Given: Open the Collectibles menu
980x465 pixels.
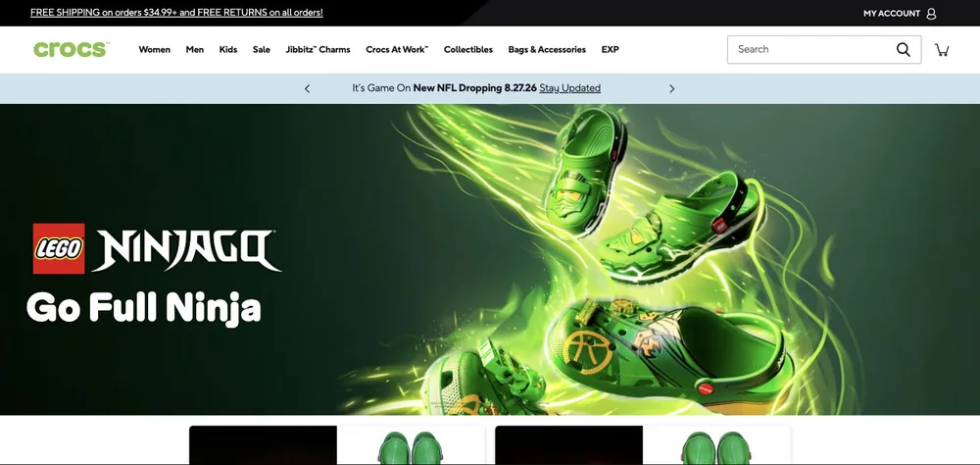Looking at the screenshot, I should coord(468,49).
